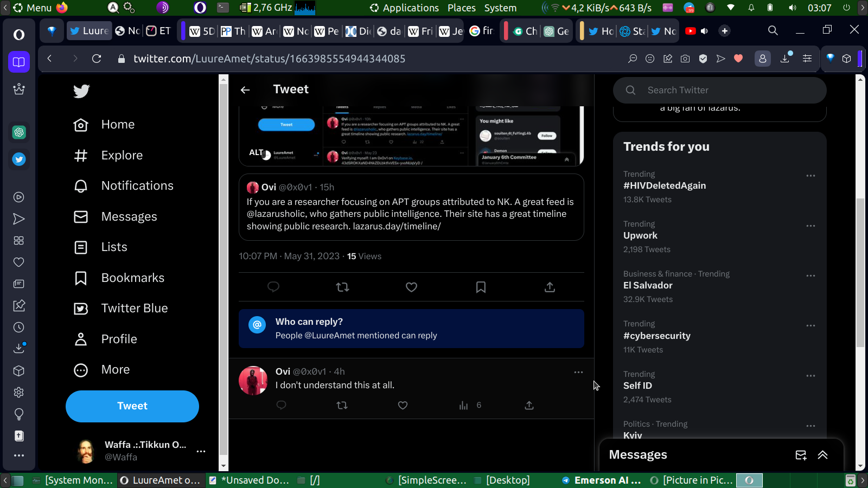Viewport: 868px width, 488px height.
Task: Open options for #cybersecurity trend
Action: [810, 325]
